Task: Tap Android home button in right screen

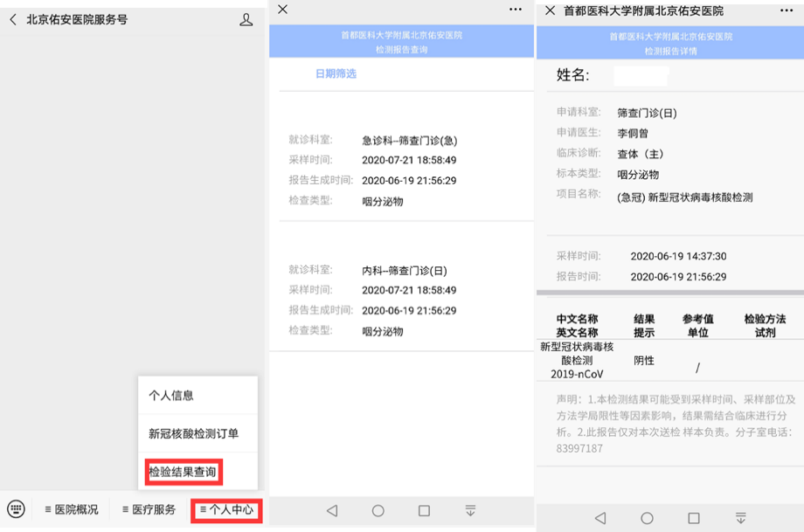Action: (x=647, y=518)
